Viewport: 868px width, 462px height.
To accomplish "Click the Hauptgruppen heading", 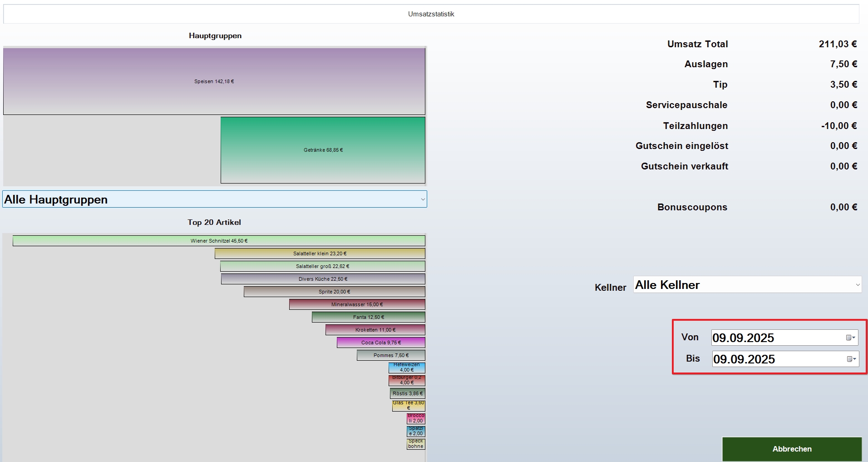I will coord(215,36).
